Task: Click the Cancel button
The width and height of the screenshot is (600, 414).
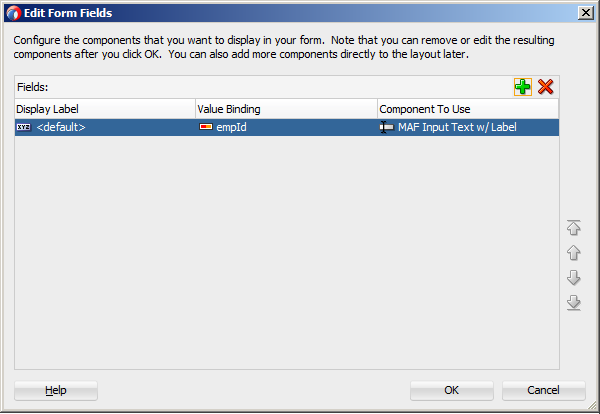Action: (x=543, y=390)
